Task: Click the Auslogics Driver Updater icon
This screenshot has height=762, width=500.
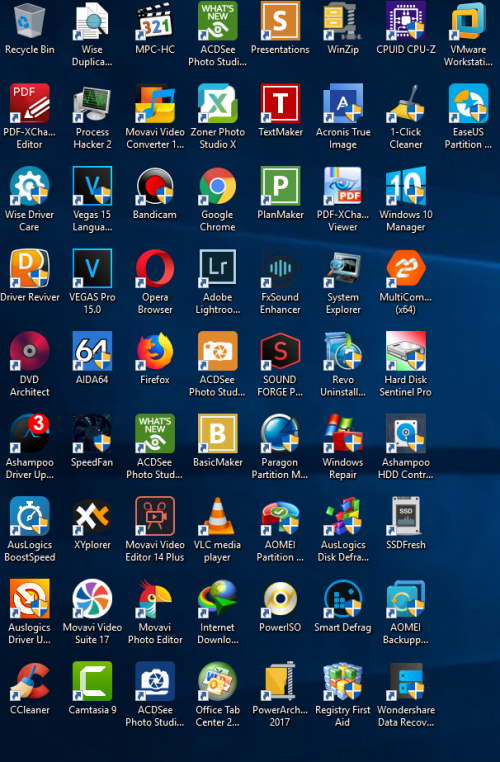Action: point(30,599)
